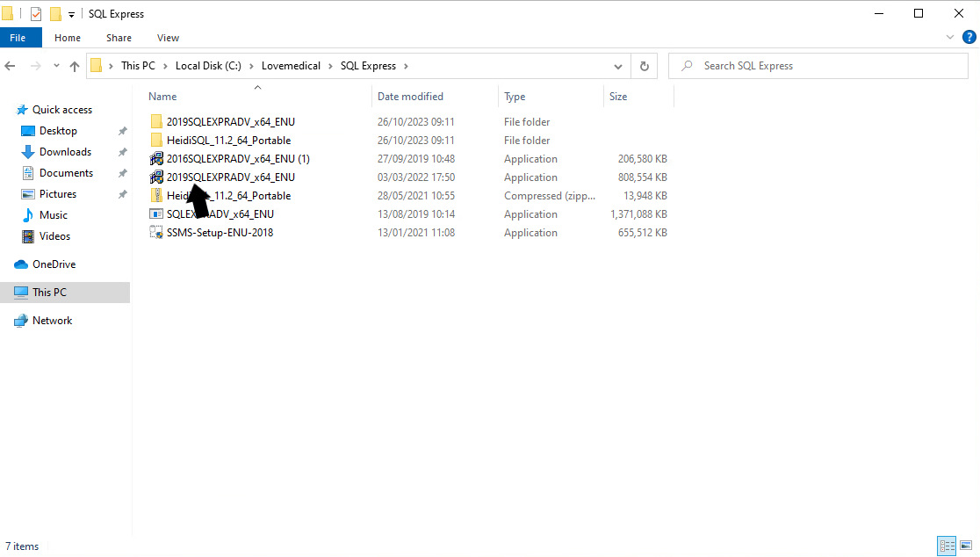Select file name SSMS-Setup-ENU-2018

[220, 233]
